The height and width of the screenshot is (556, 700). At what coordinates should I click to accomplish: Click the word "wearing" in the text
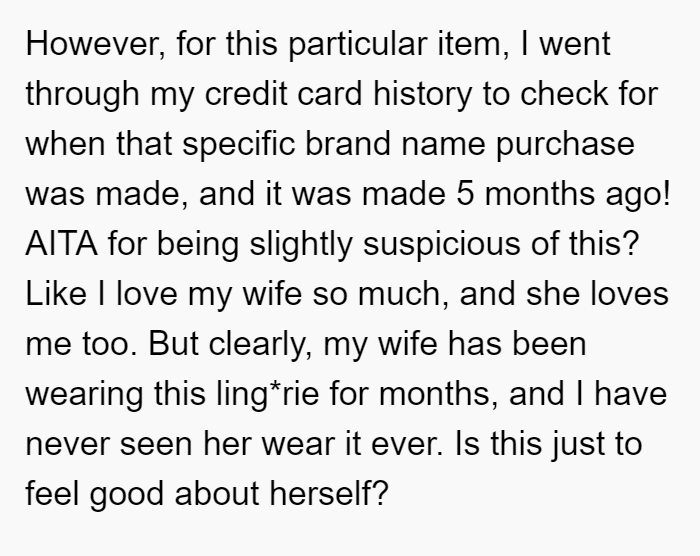click(x=84, y=395)
